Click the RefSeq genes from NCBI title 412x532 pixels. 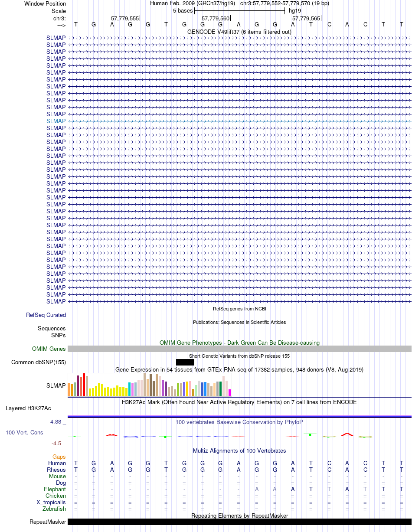[239, 309]
